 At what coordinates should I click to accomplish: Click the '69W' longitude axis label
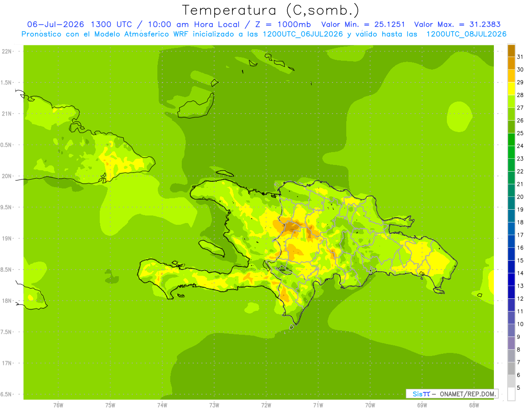click(422, 405)
